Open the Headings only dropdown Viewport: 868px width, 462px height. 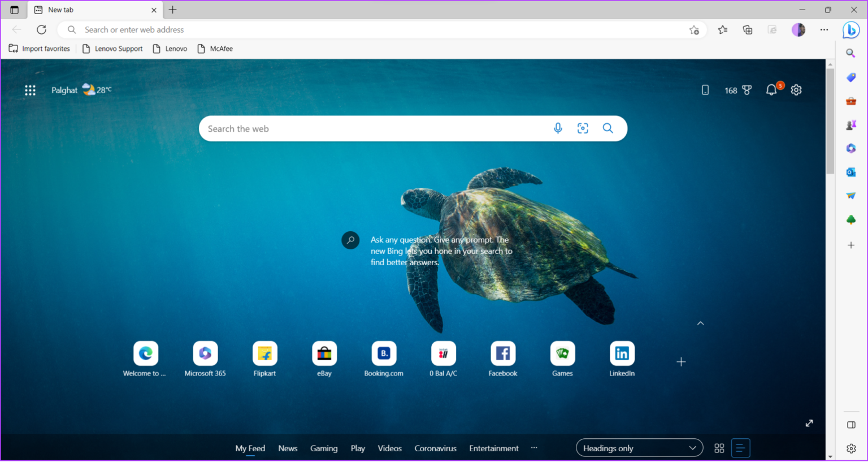(x=639, y=447)
